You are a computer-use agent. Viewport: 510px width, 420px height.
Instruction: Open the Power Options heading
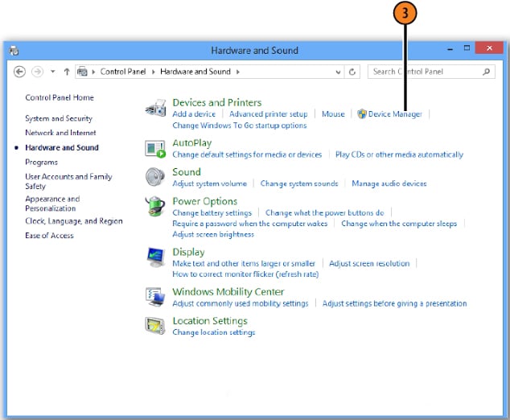(204, 201)
